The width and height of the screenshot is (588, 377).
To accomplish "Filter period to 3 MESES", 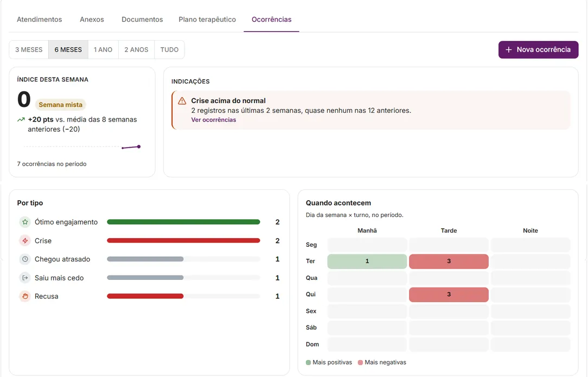I will coord(29,49).
